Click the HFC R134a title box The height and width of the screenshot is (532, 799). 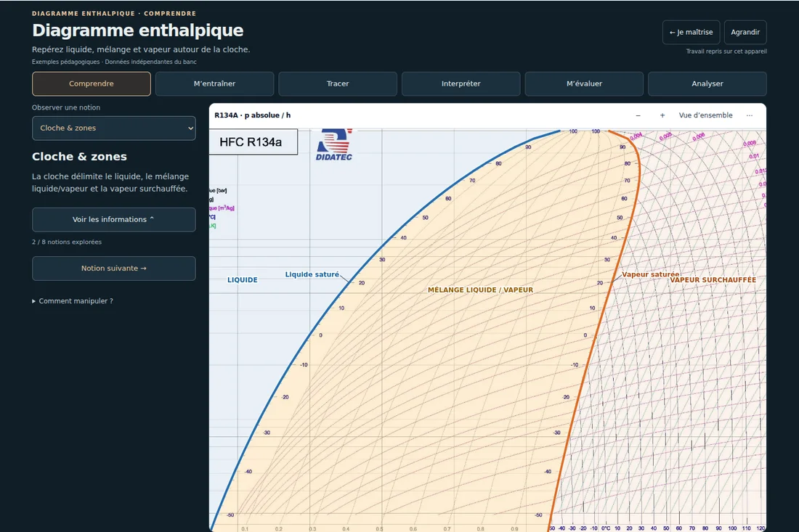(x=254, y=142)
